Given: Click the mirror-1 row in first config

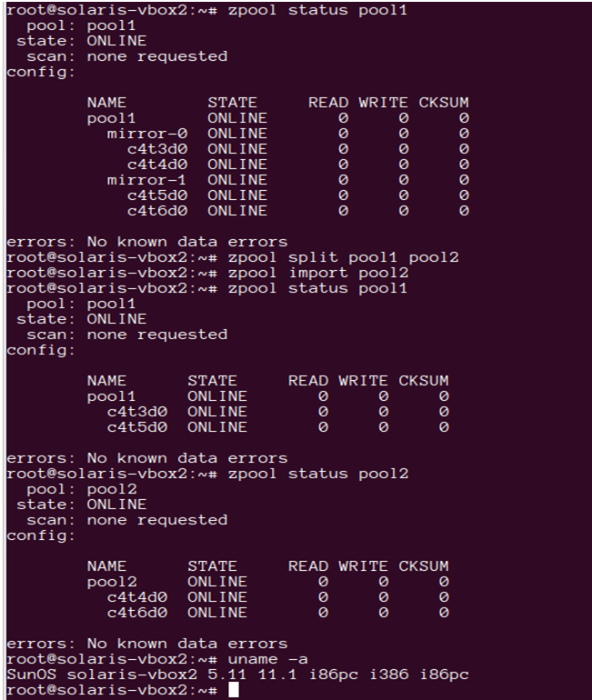Looking at the screenshot, I should [x=287, y=180].
